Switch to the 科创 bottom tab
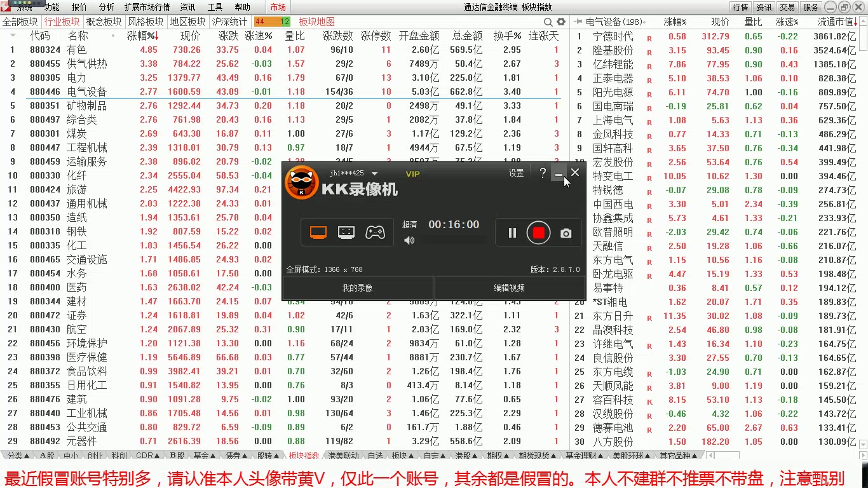Screen dimensions: 868x488 [119, 456]
